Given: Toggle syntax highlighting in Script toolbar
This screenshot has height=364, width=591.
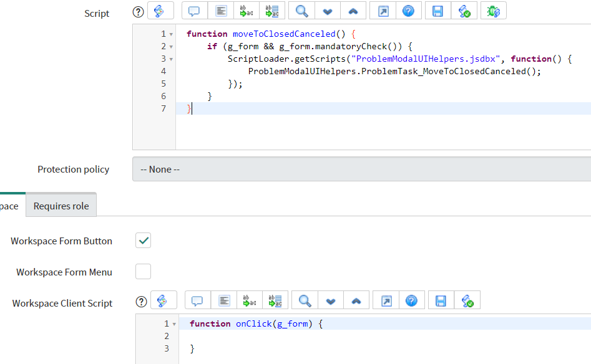Looking at the screenshot, I should [x=160, y=11].
